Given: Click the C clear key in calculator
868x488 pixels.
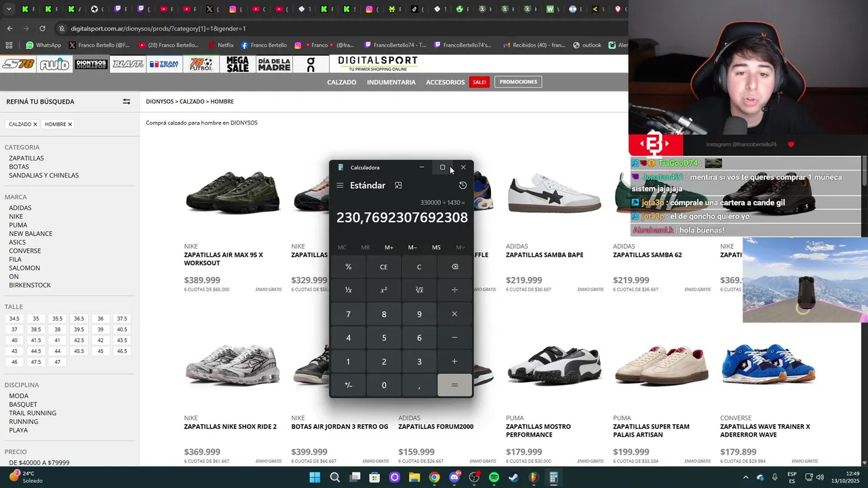Looking at the screenshot, I should [419, 267].
